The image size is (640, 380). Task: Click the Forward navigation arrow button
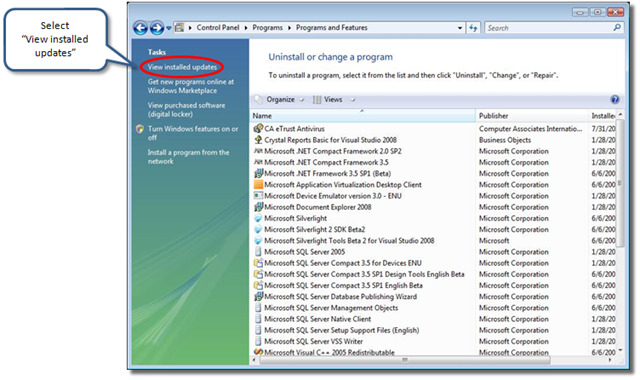pos(157,28)
